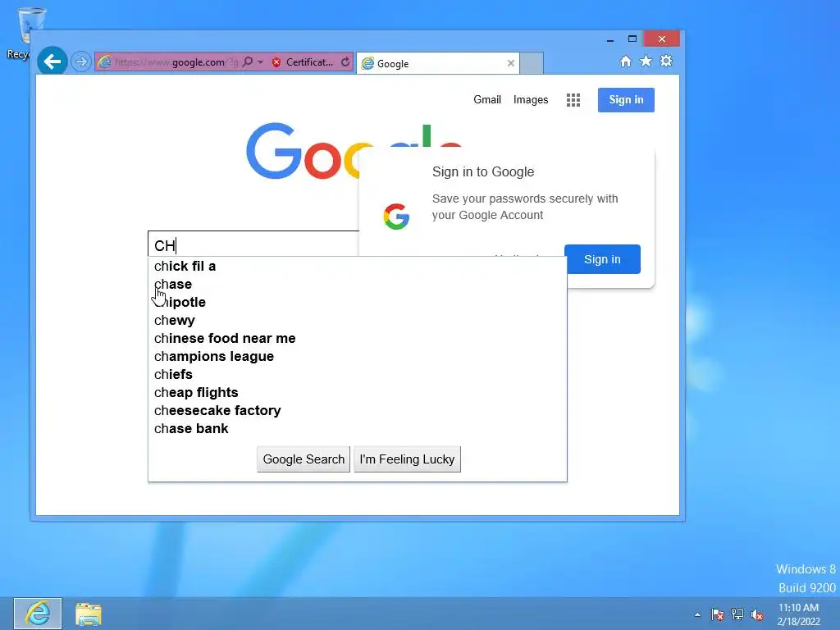Click the Google Search button
840x630 pixels.
[x=304, y=459]
